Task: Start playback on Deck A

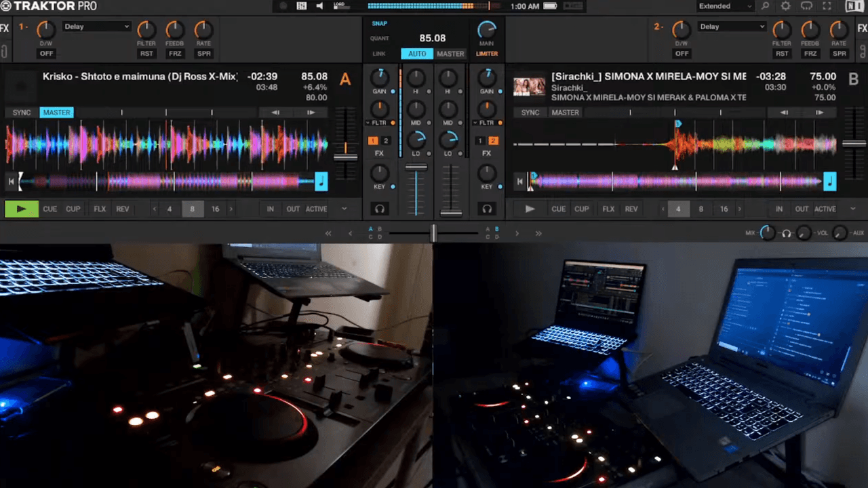Action: (22, 209)
